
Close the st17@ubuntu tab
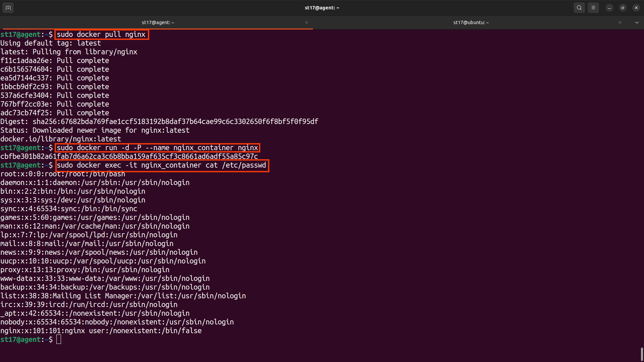coord(620,22)
